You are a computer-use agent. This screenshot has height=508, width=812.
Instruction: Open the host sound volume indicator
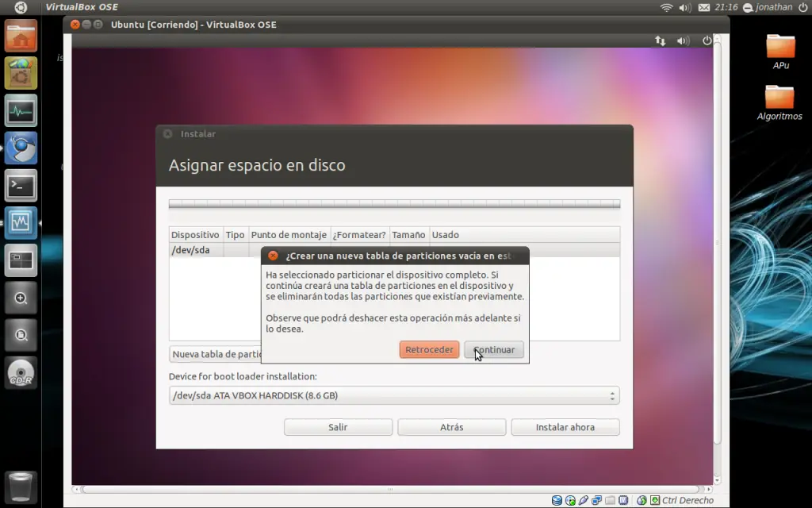coord(685,7)
